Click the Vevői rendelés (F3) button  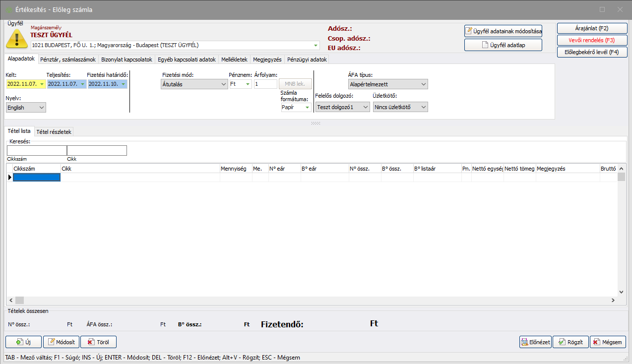pyautogui.click(x=592, y=40)
